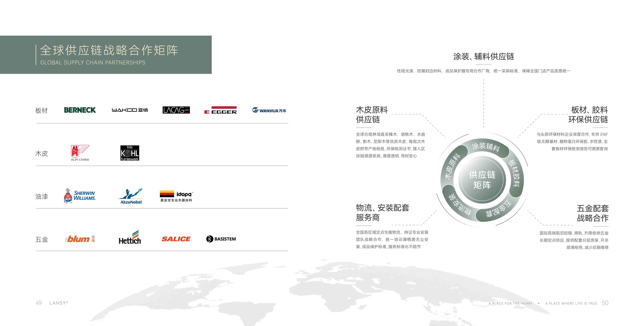The height and width of the screenshot is (326, 644).
Task: Click the line starting 性哑光漆、防潮封边材料
Action: pos(484,71)
